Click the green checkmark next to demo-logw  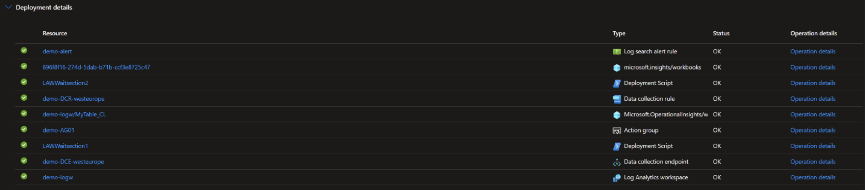tap(24, 176)
